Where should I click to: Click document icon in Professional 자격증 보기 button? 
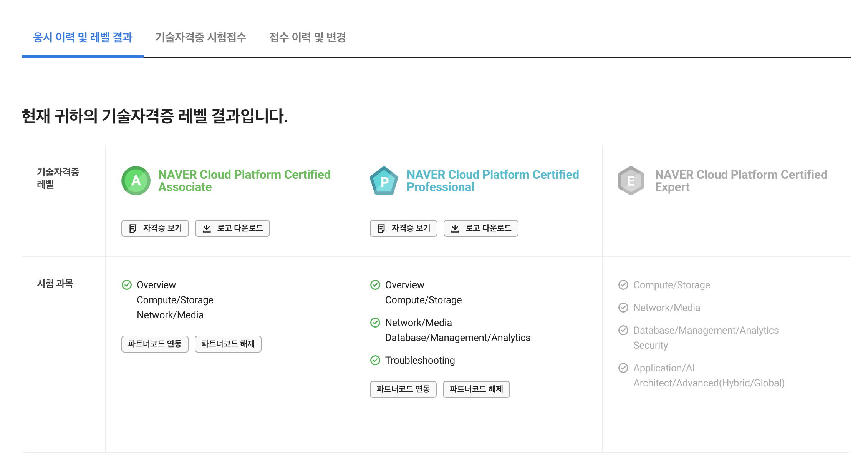381,228
